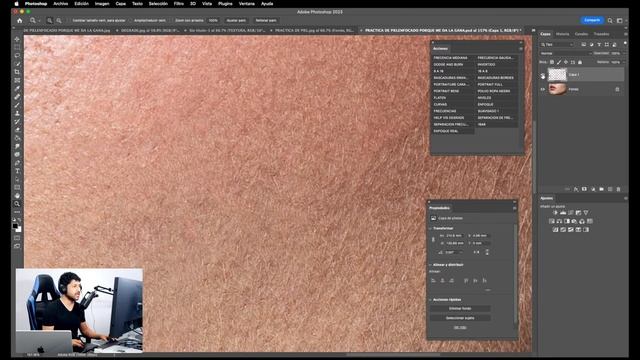Toggle lock transparent pixels

point(552,62)
